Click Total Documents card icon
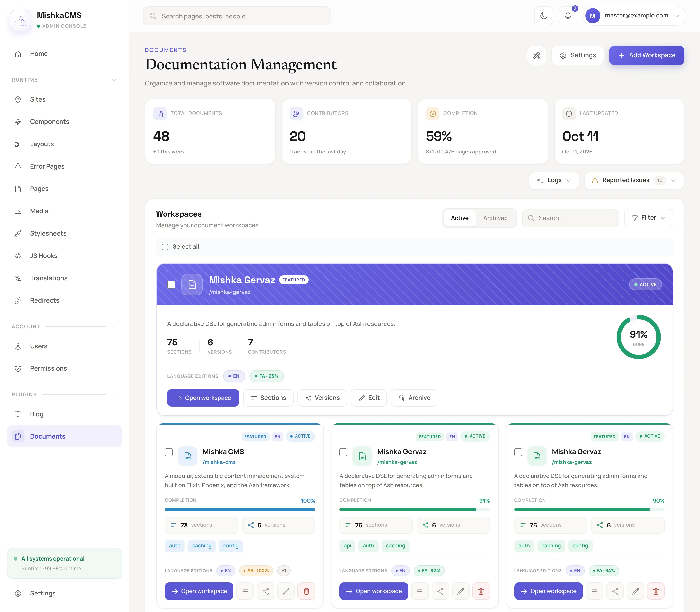Image resolution: width=700 pixels, height=612 pixels. coord(160,114)
